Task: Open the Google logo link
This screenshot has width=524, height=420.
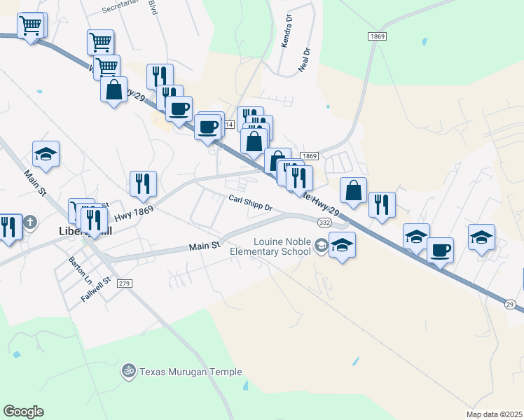Action: [23, 412]
